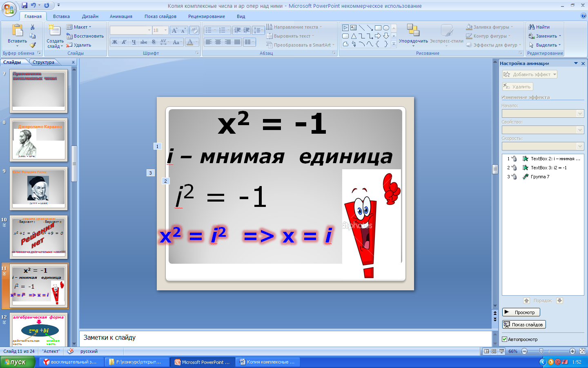Click the Office button logo
This screenshot has height=368, width=588.
pos(9,9)
